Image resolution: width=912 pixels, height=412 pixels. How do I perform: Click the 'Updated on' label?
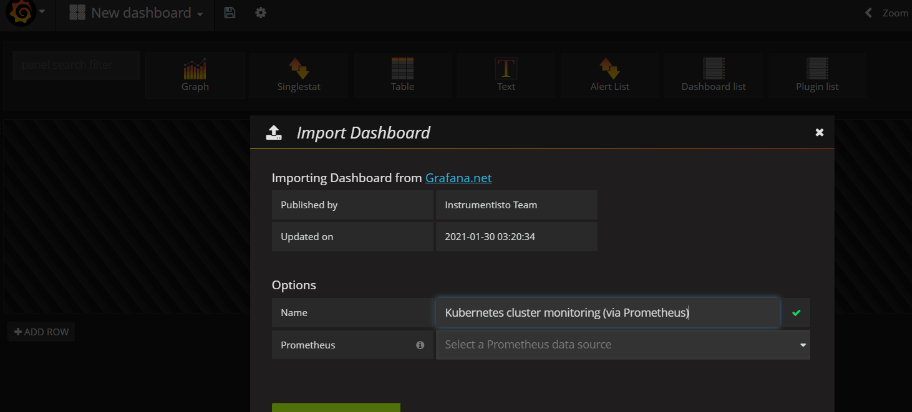pos(307,237)
